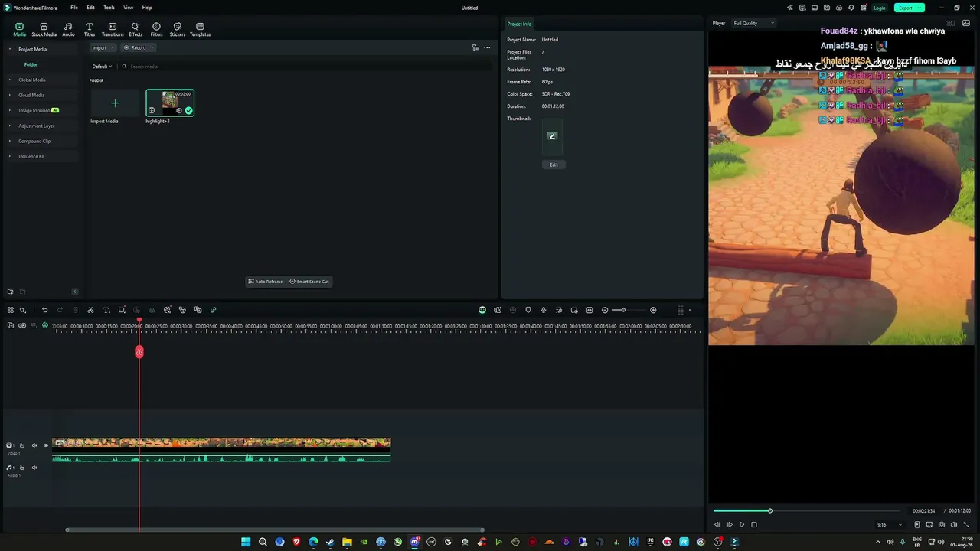Screen dimensions: 980x551
Task: Expand the Adjustment Layer section
Action: pyautogui.click(x=10, y=126)
